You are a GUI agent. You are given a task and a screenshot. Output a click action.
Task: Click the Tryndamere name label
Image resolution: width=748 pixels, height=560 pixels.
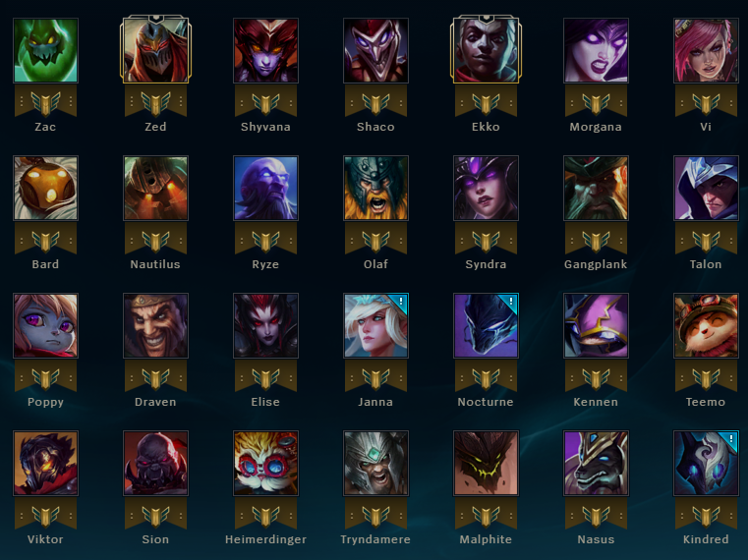375,539
